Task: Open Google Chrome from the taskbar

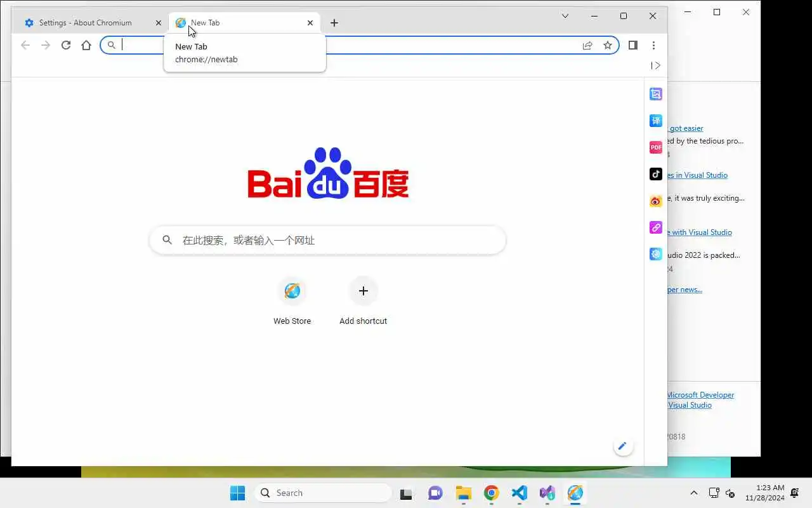Action: pos(492,493)
